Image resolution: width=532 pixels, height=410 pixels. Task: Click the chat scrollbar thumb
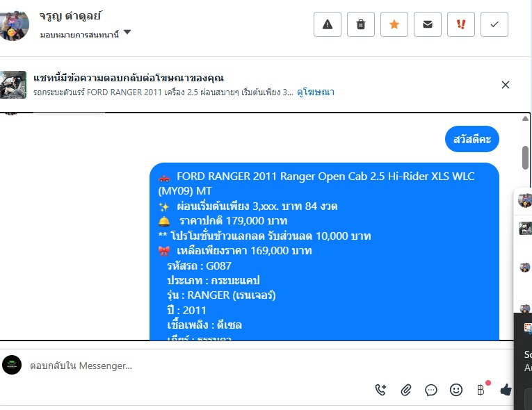click(x=525, y=158)
